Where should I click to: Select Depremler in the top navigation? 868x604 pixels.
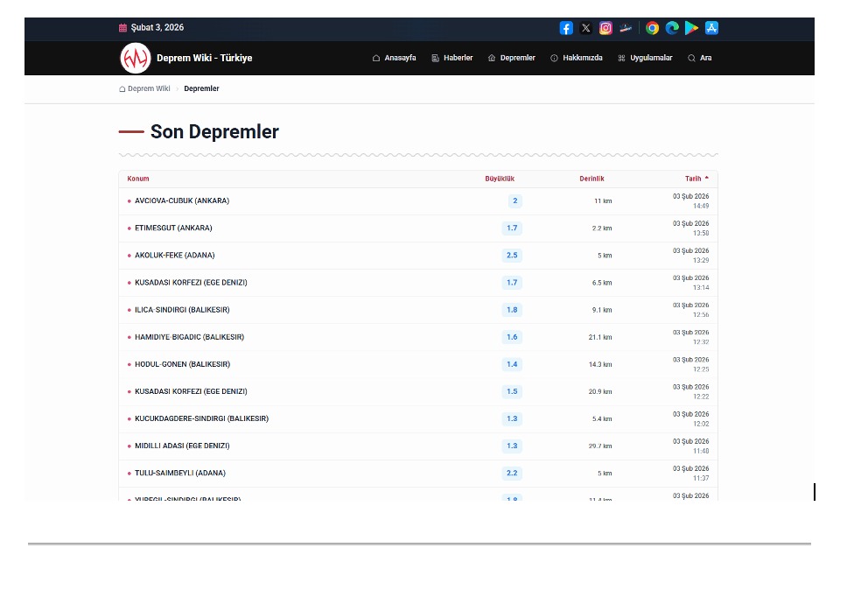point(511,59)
